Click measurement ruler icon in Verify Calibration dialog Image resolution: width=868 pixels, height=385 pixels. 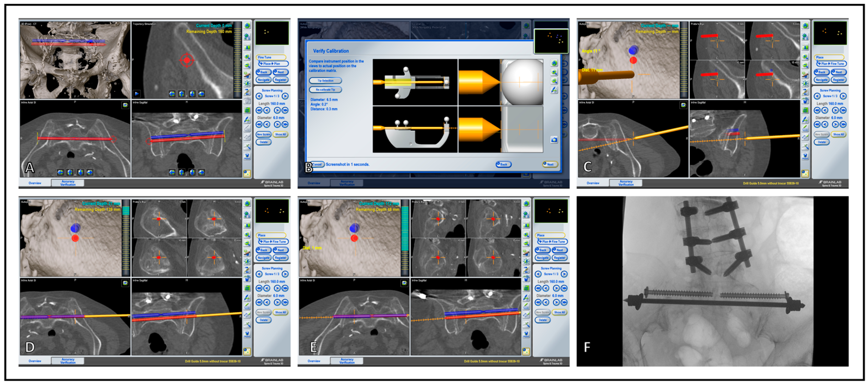coord(554,90)
